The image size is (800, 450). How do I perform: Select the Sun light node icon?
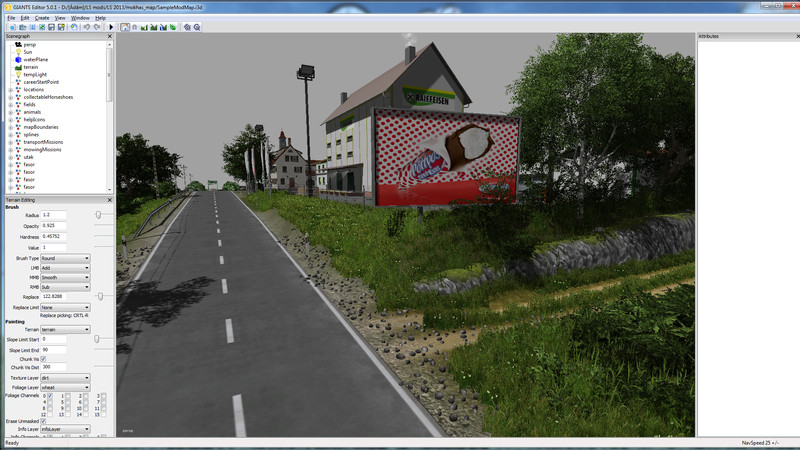click(x=18, y=52)
